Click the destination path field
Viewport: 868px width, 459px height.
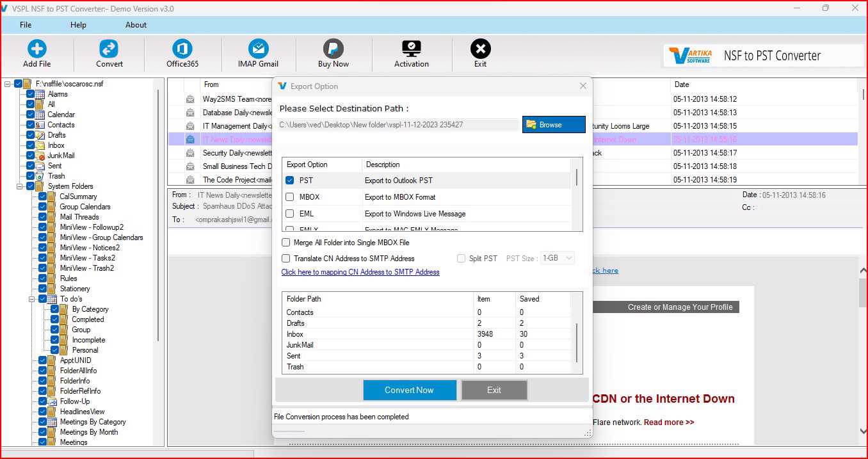pos(399,125)
